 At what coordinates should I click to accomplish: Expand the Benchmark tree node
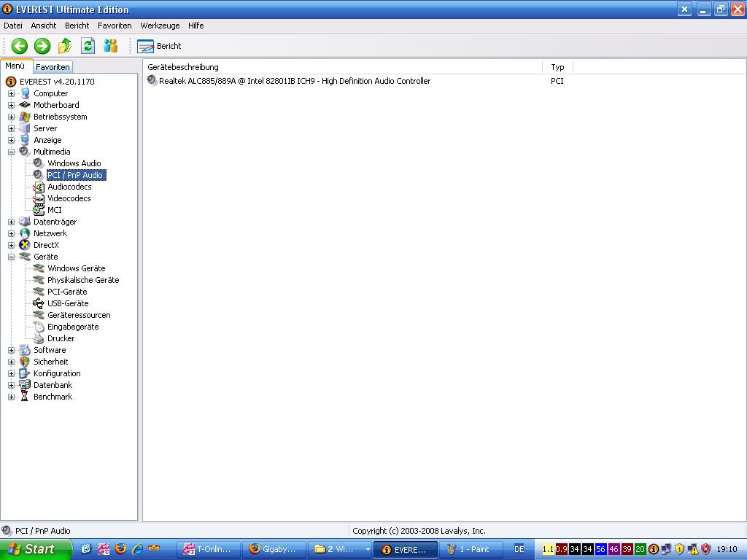click(x=12, y=397)
